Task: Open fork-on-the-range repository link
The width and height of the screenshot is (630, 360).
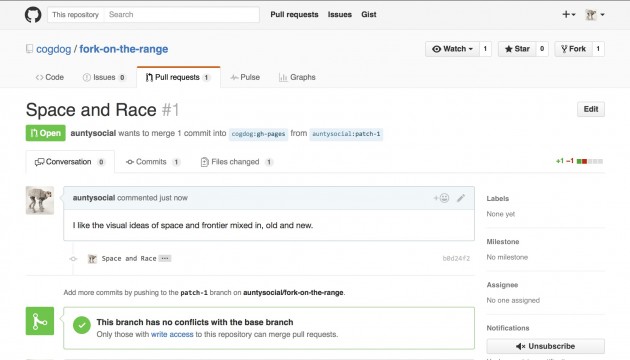Action: [x=124, y=49]
